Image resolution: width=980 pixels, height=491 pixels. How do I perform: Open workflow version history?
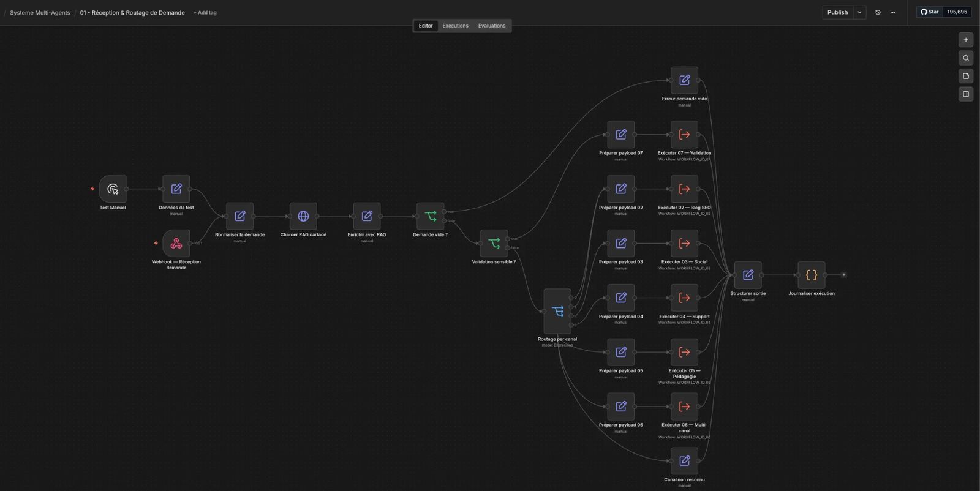click(878, 12)
